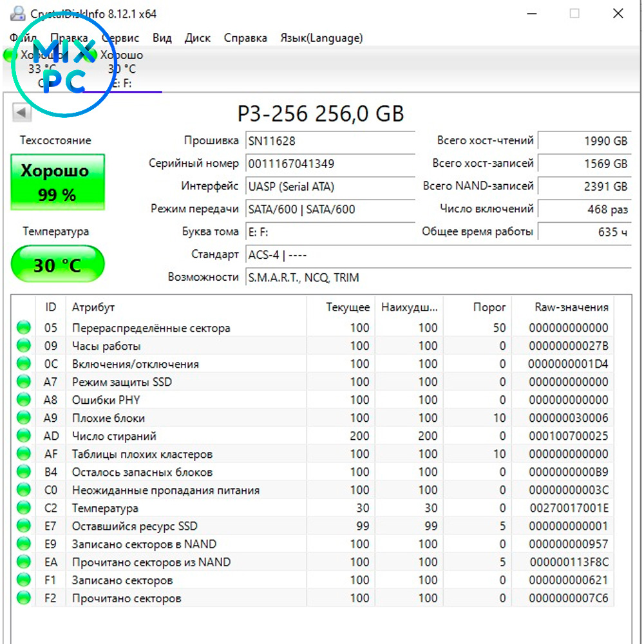This screenshot has width=644, height=644.
Task: Click the status circle for Ошибки PHY
Action: pos(24,400)
